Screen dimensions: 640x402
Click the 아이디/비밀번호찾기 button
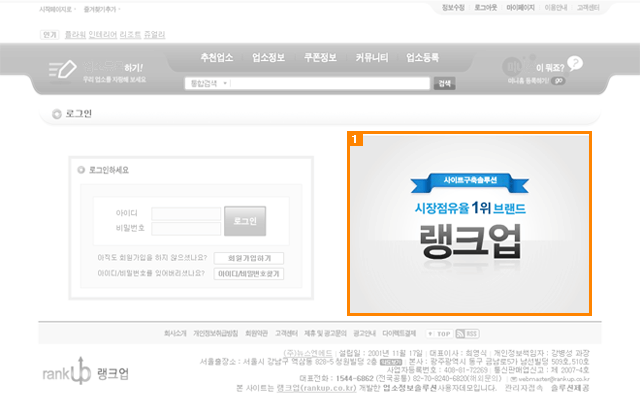[249, 274]
